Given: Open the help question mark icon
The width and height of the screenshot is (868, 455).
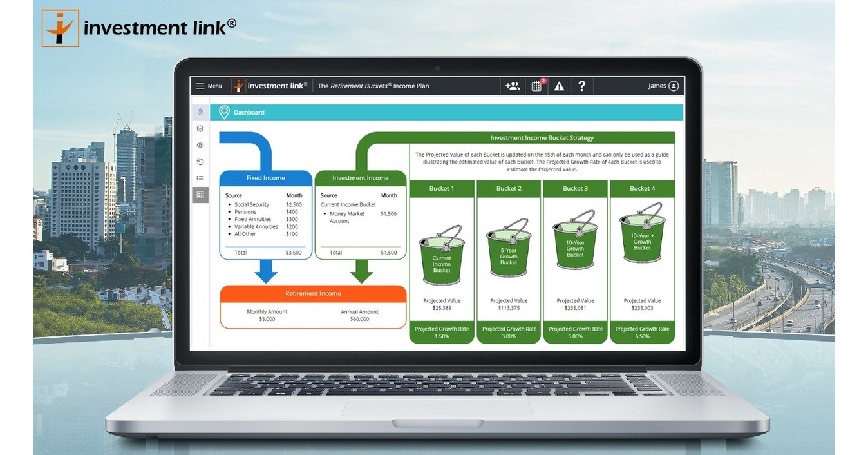Looking at the screenshot, I should point(581,86).
